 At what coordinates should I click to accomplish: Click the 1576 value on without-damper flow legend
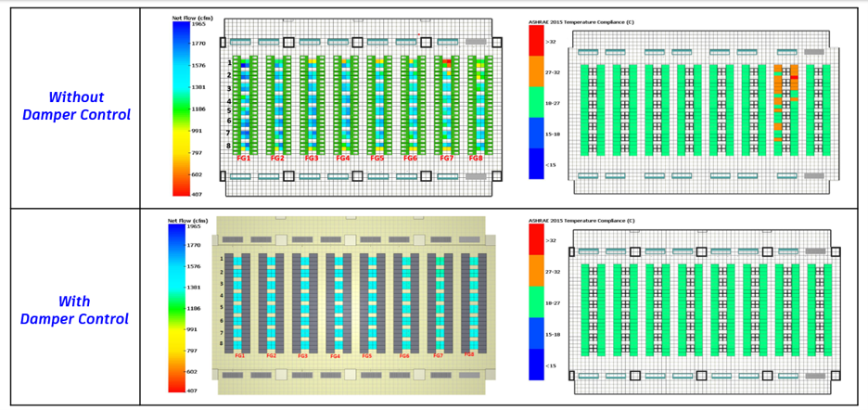point(198,65)
